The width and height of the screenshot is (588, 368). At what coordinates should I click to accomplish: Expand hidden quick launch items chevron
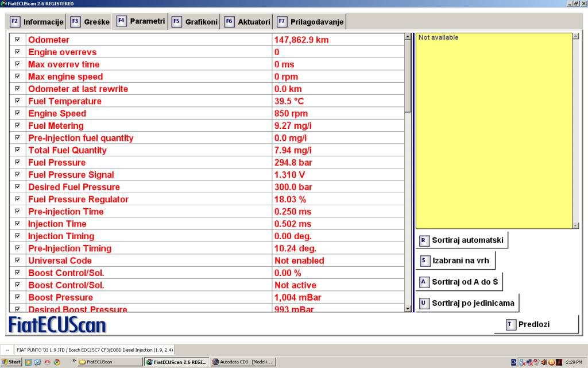click(73, 362)
